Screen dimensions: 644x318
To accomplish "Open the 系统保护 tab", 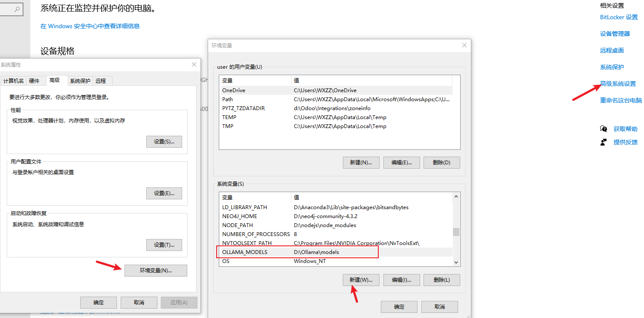I will tap(80, 81).
